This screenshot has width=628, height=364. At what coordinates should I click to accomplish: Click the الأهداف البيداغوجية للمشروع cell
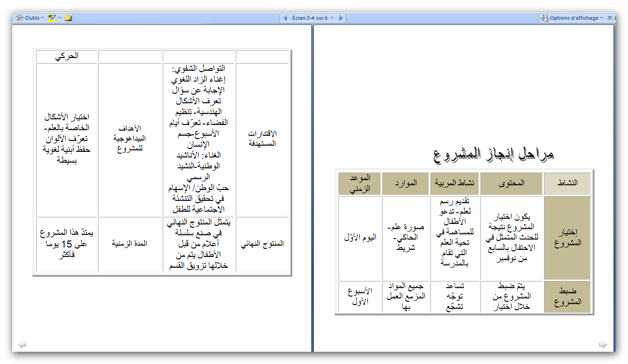(129, 140)
